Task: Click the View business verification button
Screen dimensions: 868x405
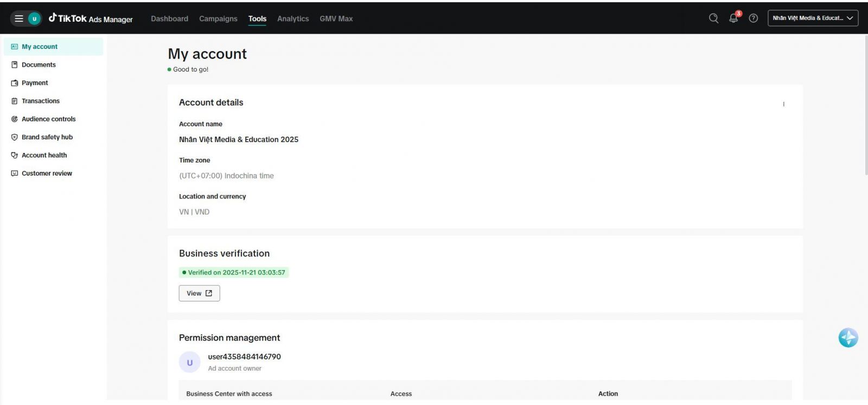Action: click(199, 293)
